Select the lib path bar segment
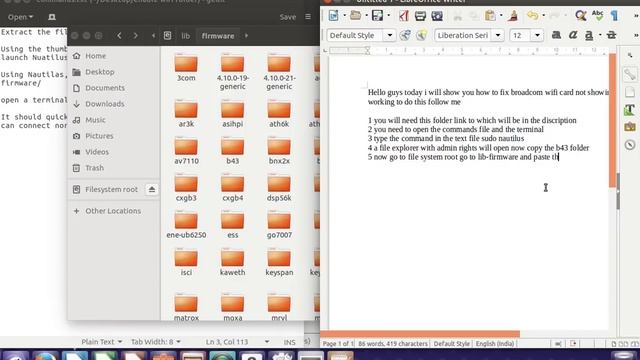This screenshot has height=360, width=640. click(x=186, y=36)
